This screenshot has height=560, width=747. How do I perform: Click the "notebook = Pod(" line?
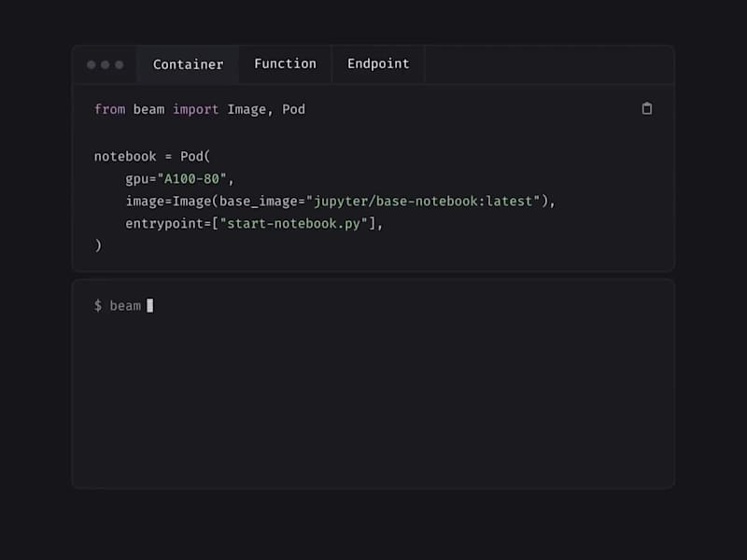(152, 156)
